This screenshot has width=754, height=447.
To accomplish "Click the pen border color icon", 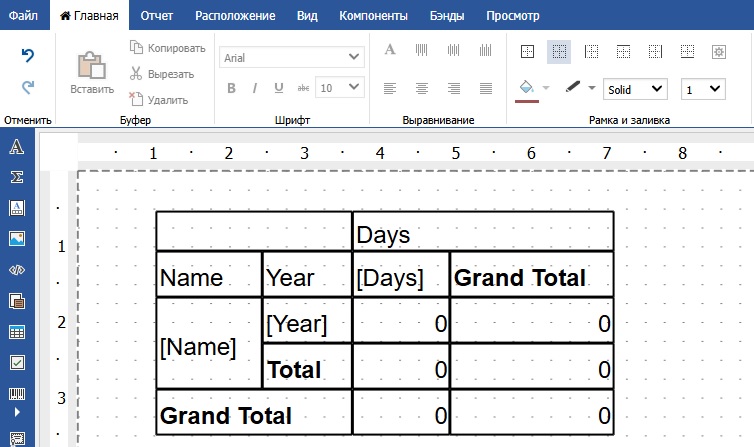I will 573,88.
